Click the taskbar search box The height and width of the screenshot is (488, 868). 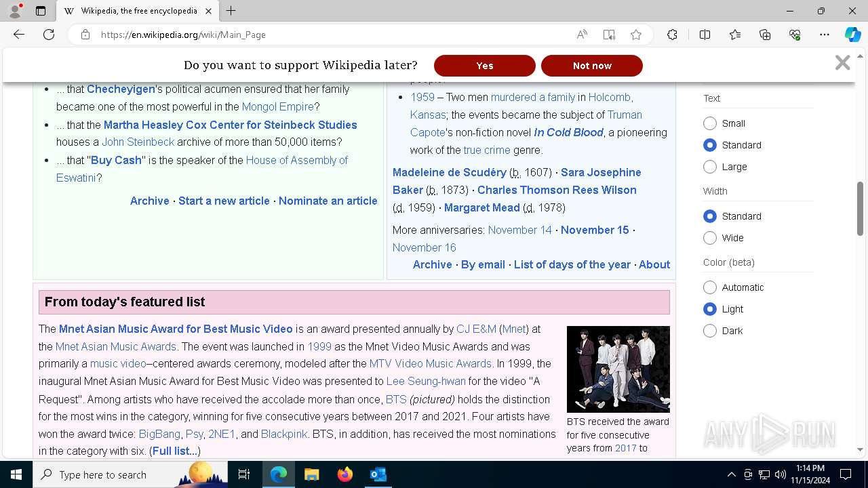[x=130, y=474]
